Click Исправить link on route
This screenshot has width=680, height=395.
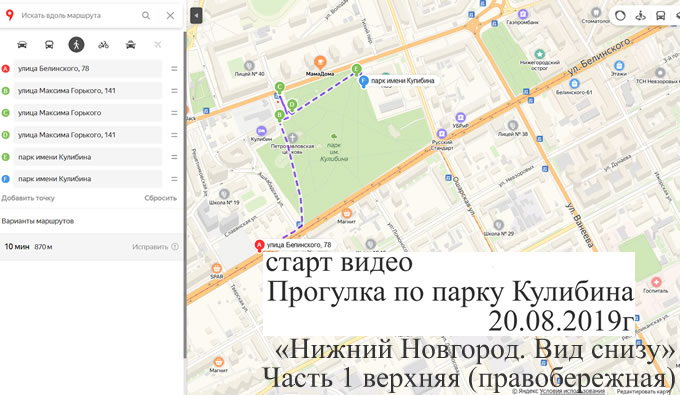click(150, 247)
